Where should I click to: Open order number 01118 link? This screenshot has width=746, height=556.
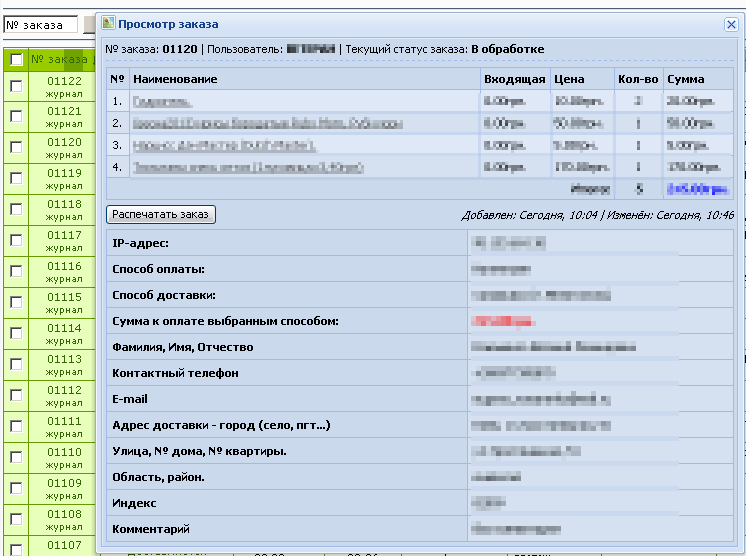coord(64,204)
